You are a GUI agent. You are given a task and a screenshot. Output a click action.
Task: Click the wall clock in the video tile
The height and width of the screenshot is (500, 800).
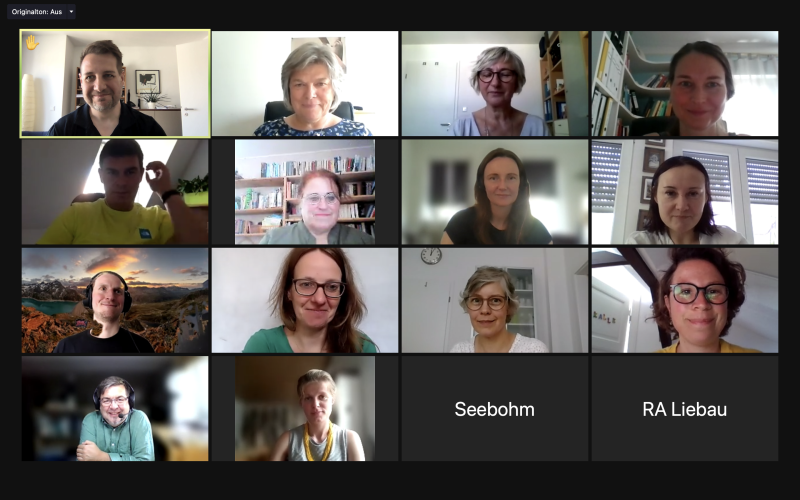point(431,255)
